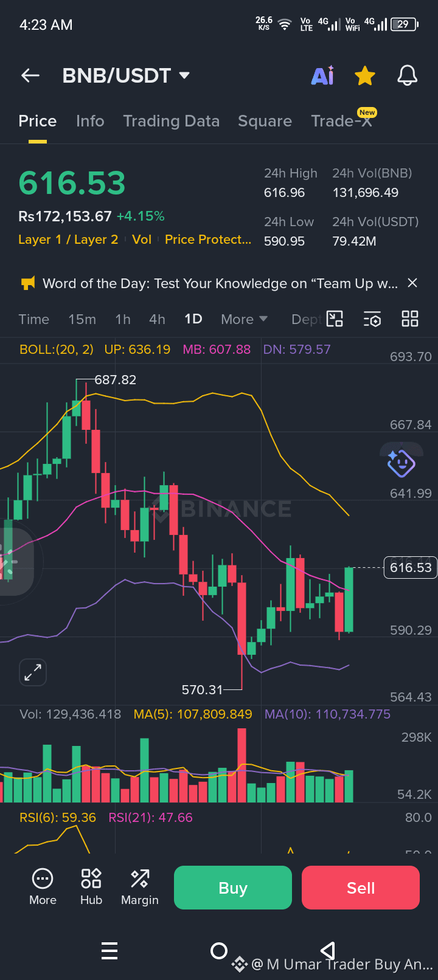The width and height of the screenshot is (438, 980).
Task: Tap the Android home circle button
Action: point(219,950)
